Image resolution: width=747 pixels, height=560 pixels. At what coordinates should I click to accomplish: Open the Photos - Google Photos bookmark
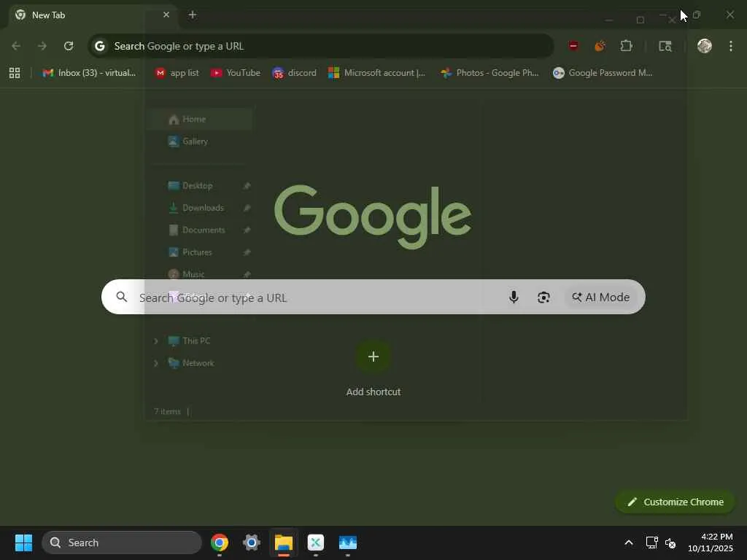tap(489, 73)
